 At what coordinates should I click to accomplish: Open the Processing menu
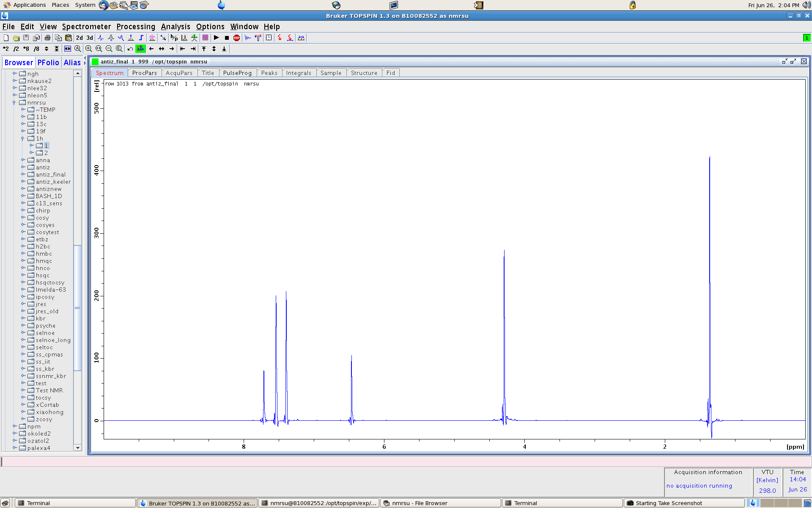coord(136,27)
